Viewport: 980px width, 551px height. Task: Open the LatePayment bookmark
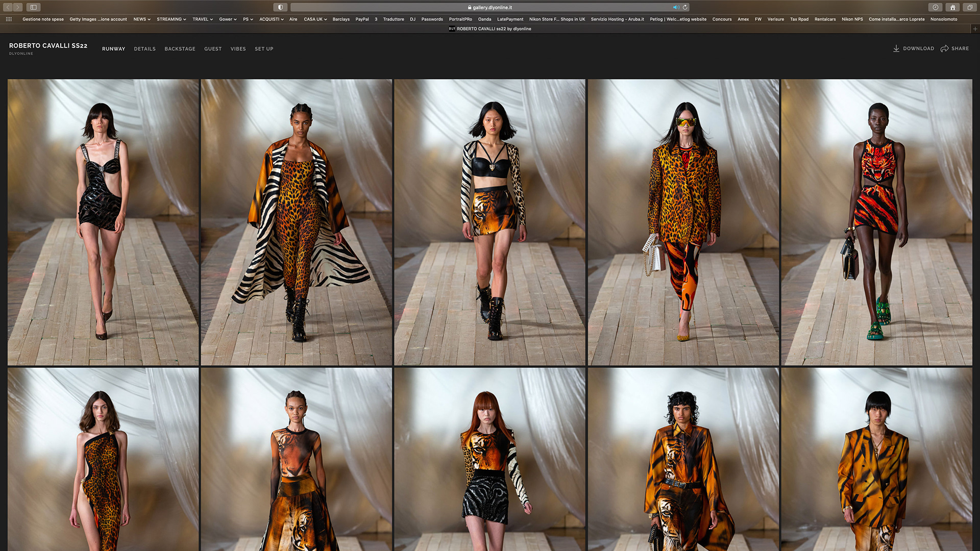[510, 19]
